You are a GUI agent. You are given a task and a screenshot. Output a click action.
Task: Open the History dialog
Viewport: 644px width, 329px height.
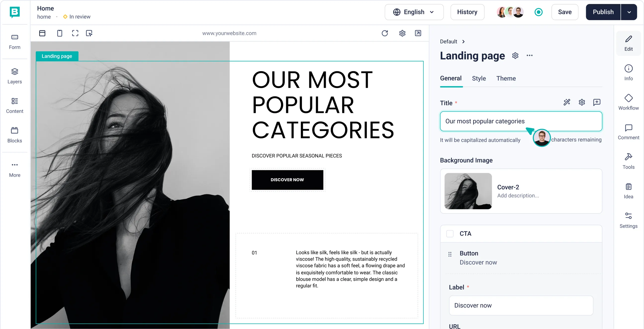click(467, 12)
